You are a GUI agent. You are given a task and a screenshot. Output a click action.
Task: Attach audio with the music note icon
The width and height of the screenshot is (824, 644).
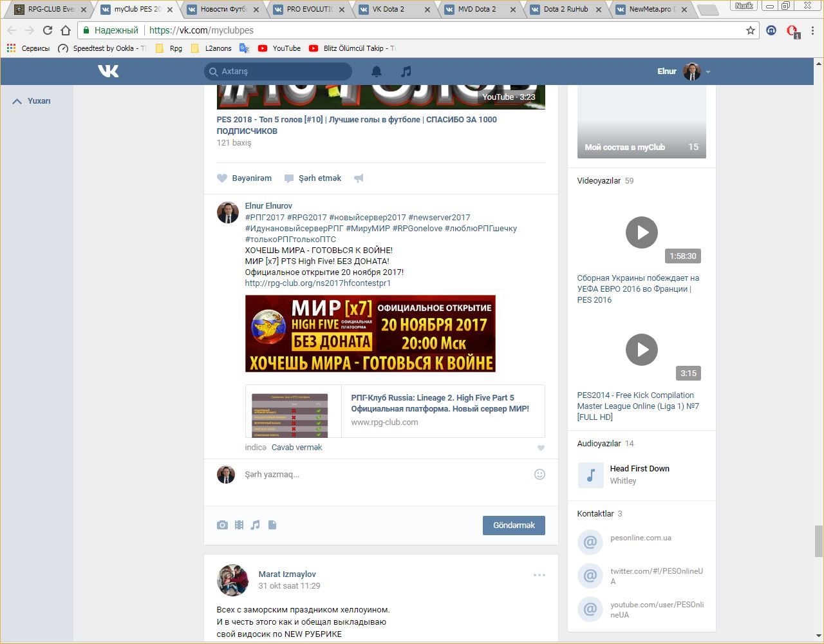coord(255,526)
